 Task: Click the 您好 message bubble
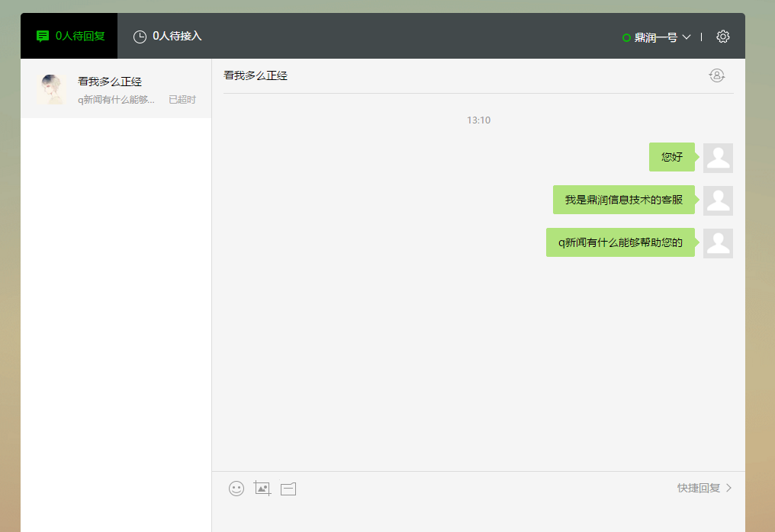672,157
